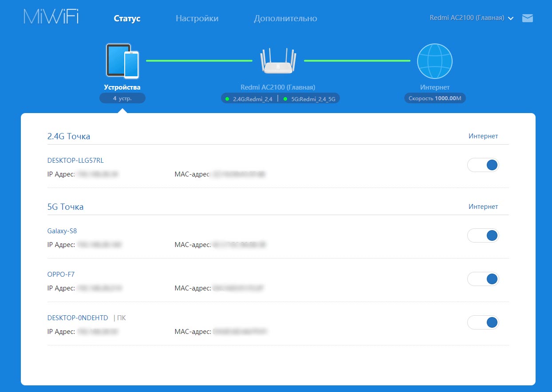The height and width of the screenshot is (392, 552).
Task: Select the devices tablet and phone icon
Action: [x=122, y=60]
